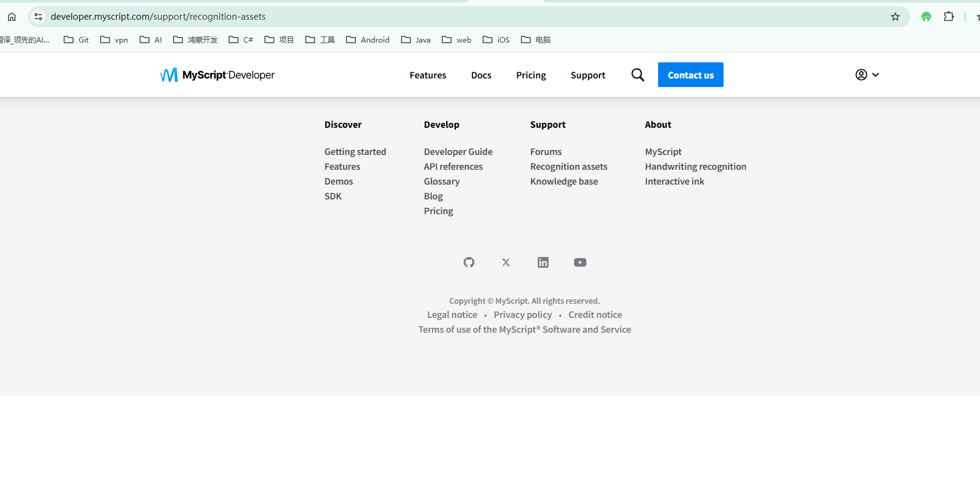The image size is (980, 492).
Task: Click the MyScript Developer logo
Action: click(x=217, y=75)
